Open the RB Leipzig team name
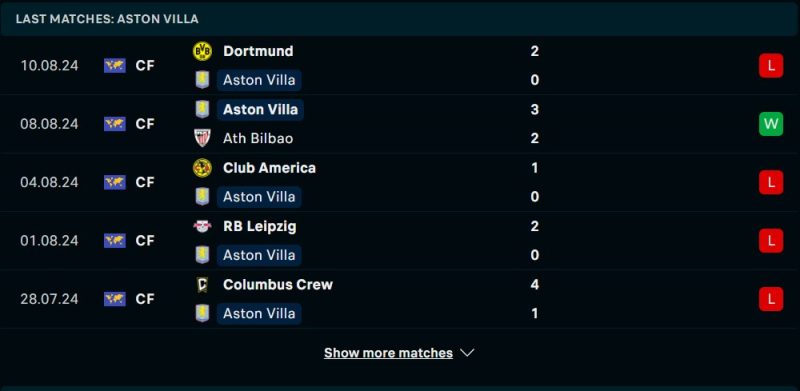The height and width of the screenshot is (391, 800). click(260, 226)
